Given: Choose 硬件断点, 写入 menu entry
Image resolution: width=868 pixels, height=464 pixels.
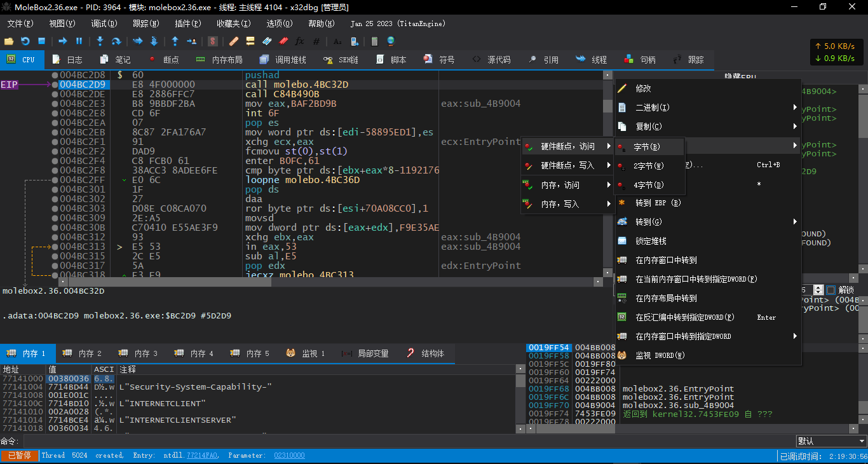Looking at the screenshot, I should point(567,166).
